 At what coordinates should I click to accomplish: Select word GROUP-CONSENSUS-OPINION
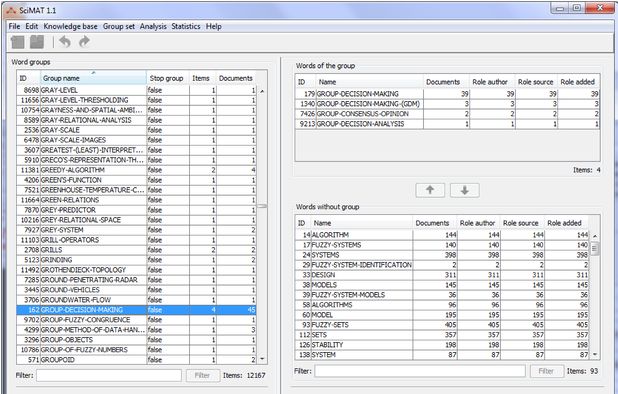448,114
